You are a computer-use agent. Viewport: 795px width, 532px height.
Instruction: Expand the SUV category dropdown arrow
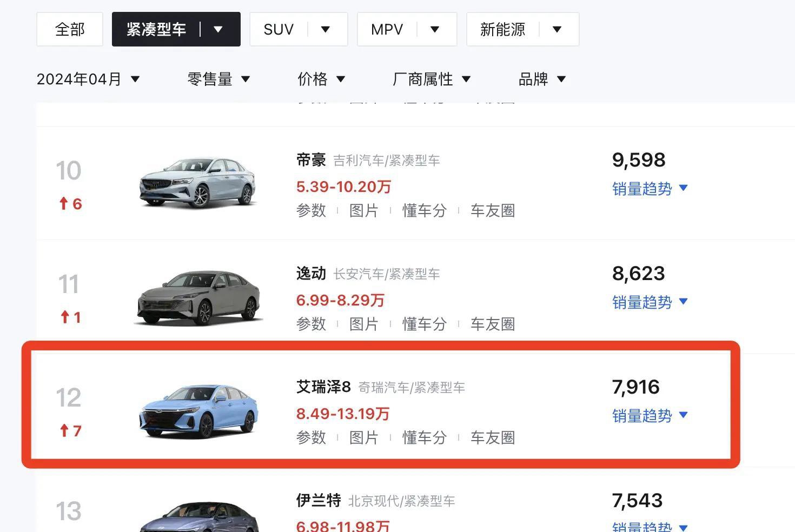326,29
